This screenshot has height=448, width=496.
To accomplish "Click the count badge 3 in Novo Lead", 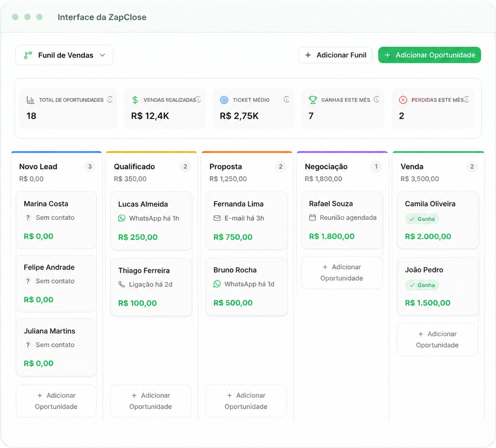I will pyautogui.click(x=90, y=167).
